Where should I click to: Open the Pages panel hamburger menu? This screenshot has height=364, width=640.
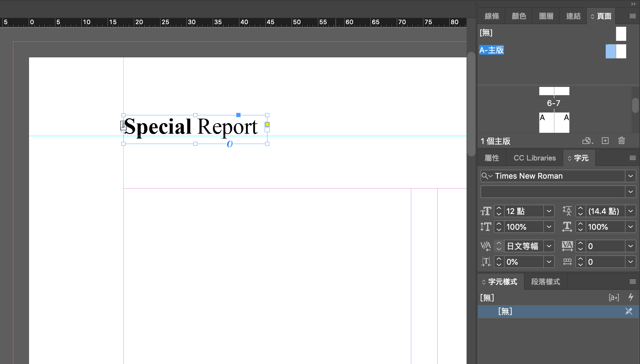click(x=632, y=16)
